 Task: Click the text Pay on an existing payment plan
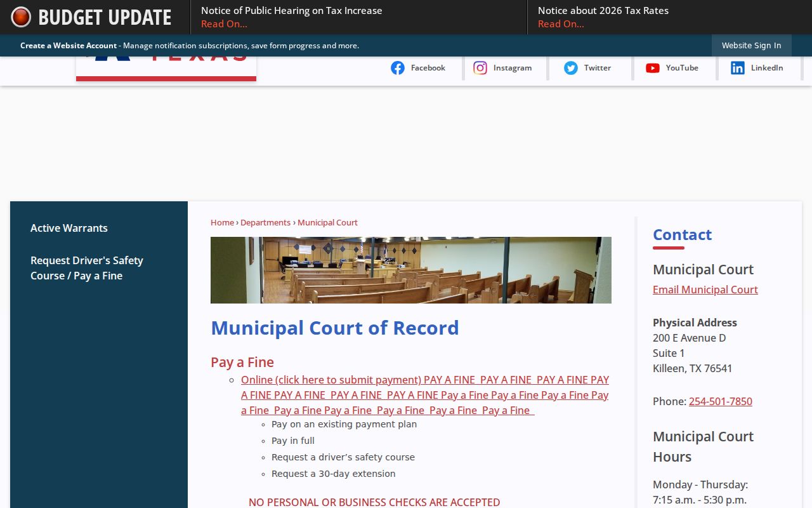[x=344, y=424]
